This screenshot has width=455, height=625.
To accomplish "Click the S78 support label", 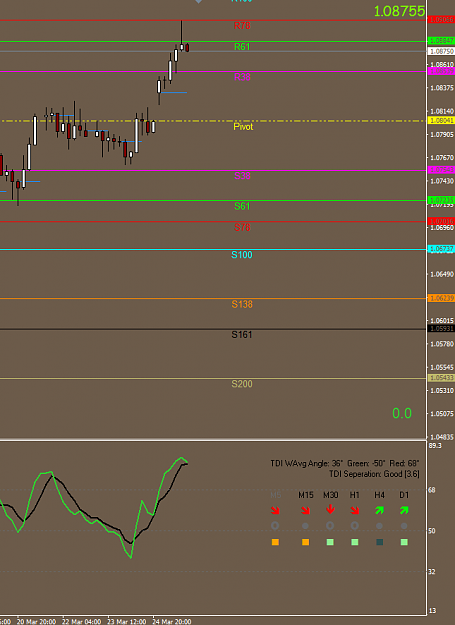I will pos(242,227).
